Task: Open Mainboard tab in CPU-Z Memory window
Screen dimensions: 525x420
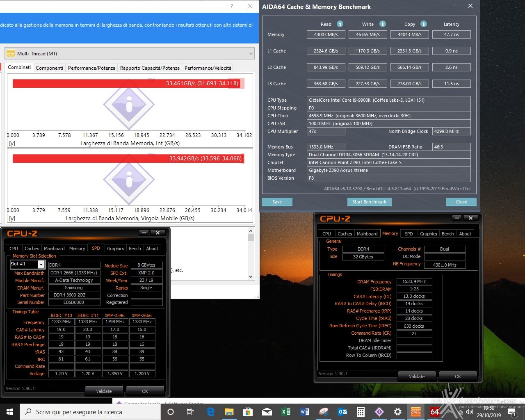Action: (367, 234)
